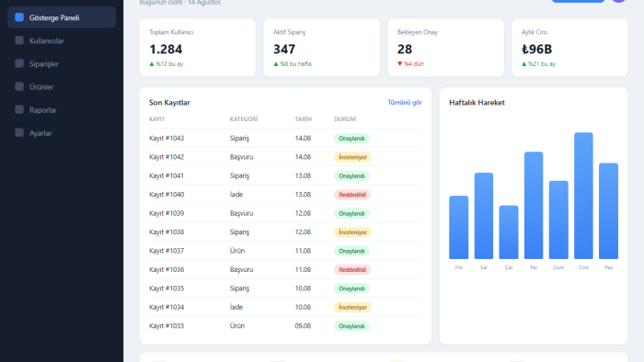
Task: Click the green up arrow beside %21 bu ay
Action: point(524,64)
